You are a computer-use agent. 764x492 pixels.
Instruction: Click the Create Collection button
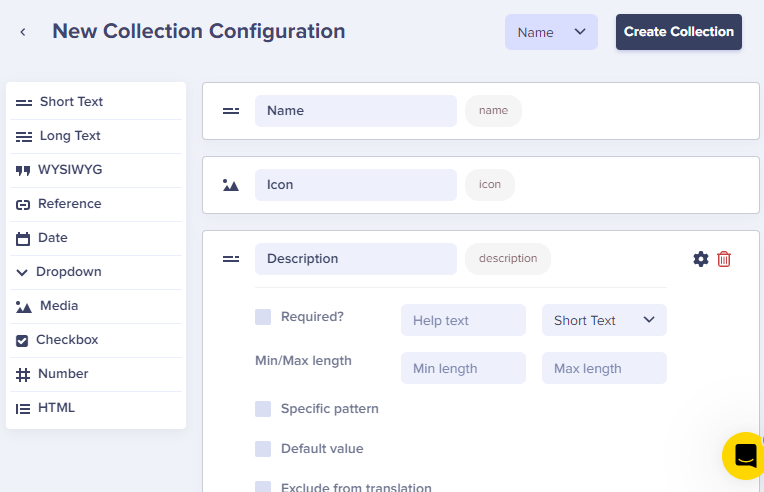pos(679,32)
